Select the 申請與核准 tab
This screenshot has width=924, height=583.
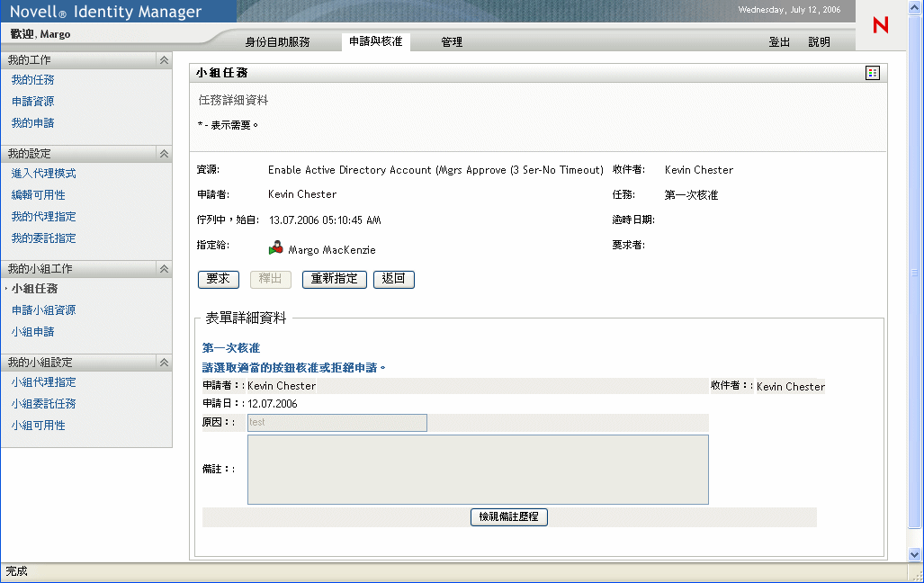tap(375, 41)
